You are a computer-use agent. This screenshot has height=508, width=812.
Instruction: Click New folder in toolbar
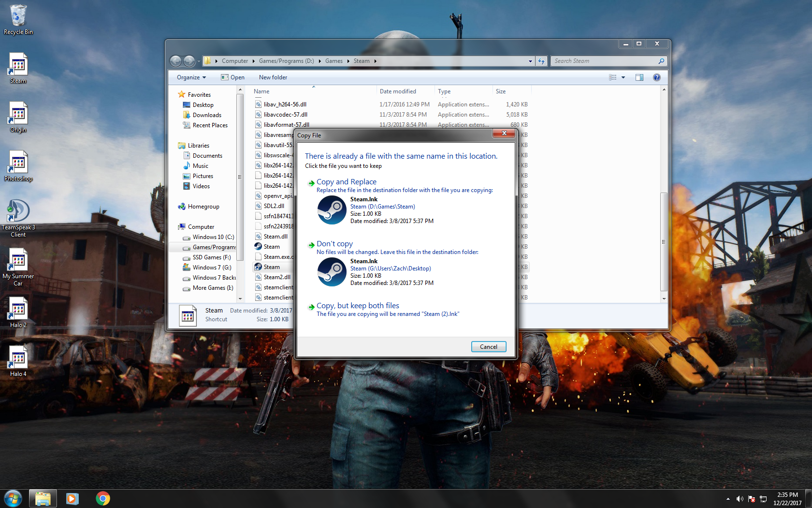(273, 77)
